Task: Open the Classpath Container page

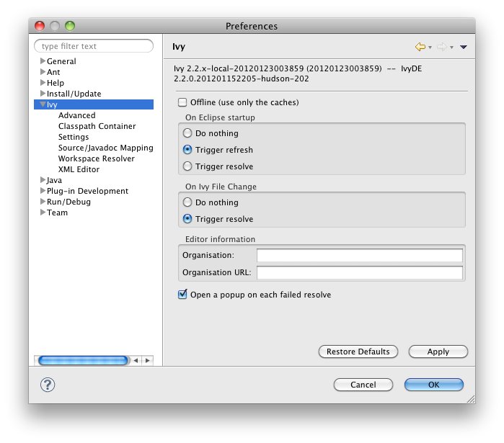Action: point(97,126)
